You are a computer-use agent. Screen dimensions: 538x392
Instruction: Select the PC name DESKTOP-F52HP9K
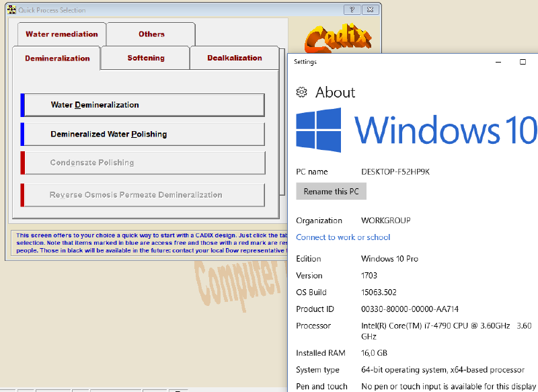click(395, 172)
